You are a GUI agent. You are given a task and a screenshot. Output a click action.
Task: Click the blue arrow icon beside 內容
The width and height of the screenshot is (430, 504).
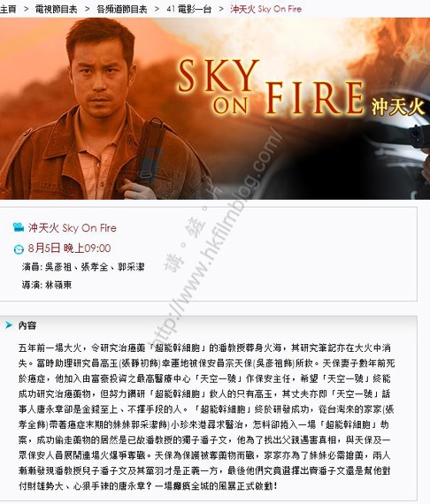(x=9, y=325)
